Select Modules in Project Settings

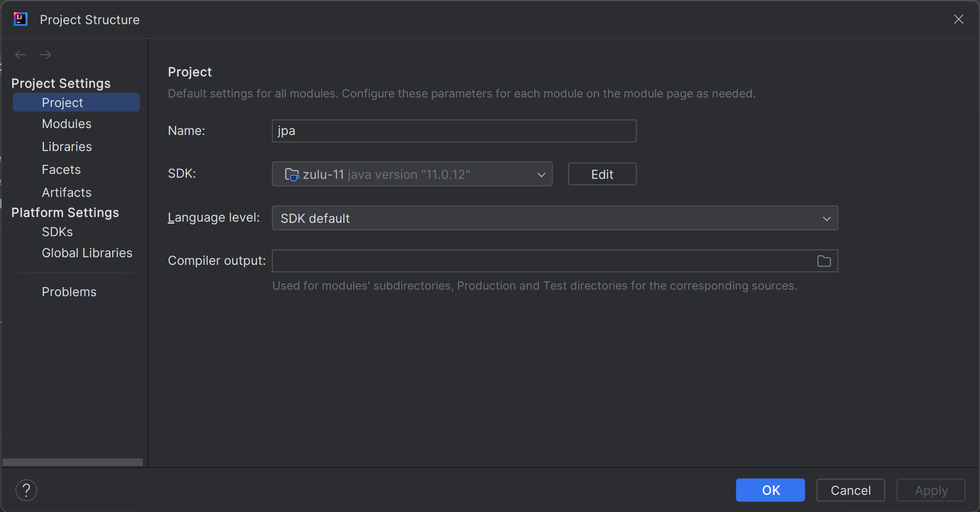(x=67, y=124)
